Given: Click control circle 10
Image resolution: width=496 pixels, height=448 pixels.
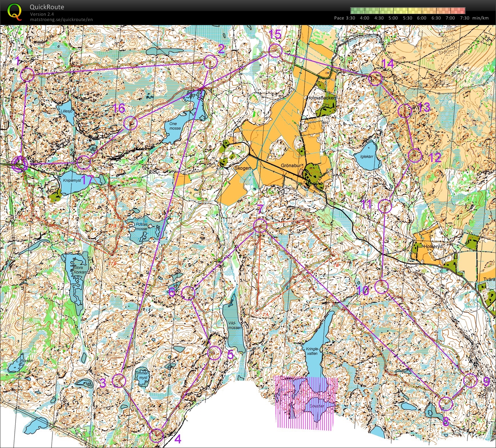Looking at the screenshot, I should click(x=381, y=286).
